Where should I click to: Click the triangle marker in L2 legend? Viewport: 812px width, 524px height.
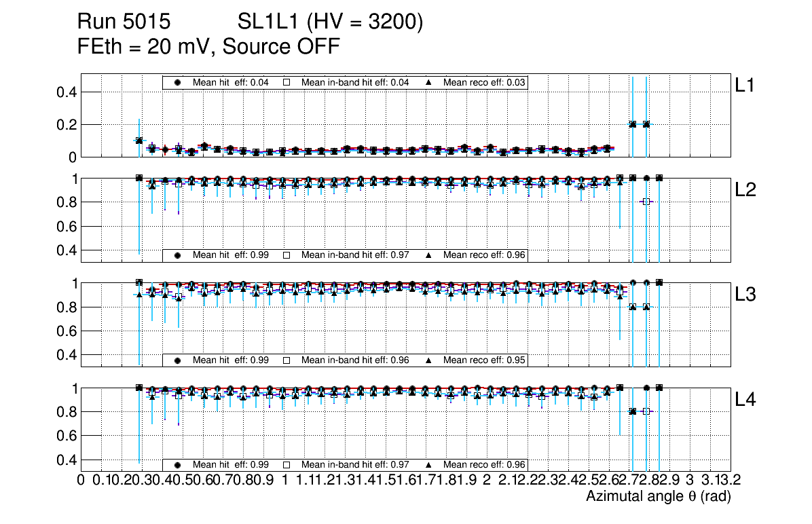(x=429, y=255)
